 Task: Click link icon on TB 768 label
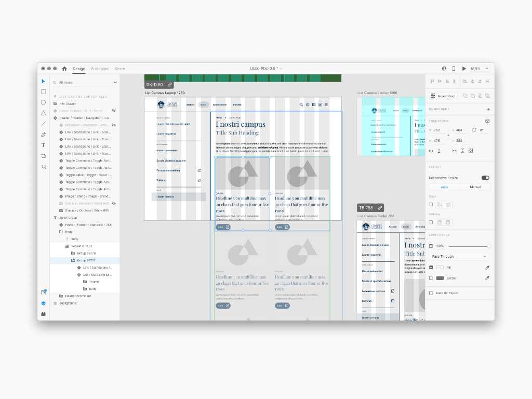pyautogui.click(x=380, y=208)
